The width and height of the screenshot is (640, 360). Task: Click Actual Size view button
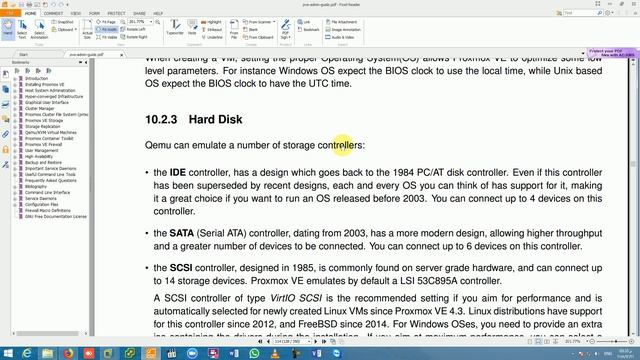pos(87,29)
